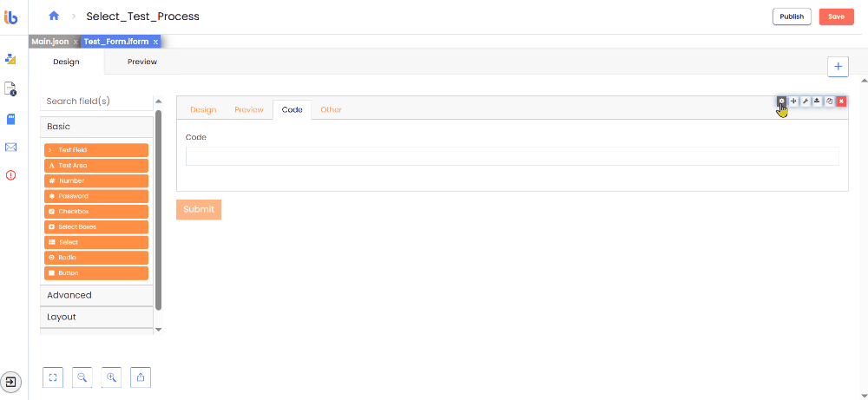Click the Select component button
The width and height of the screenshot is (868, 400).
pyautogui.click(x=96, y=242)
